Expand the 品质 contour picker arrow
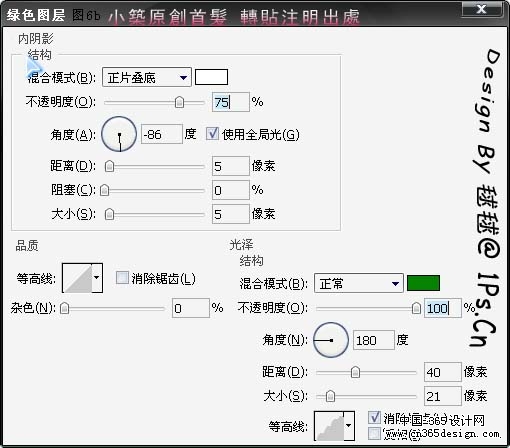The image size is (510, 448). click(x=97, y=278)
